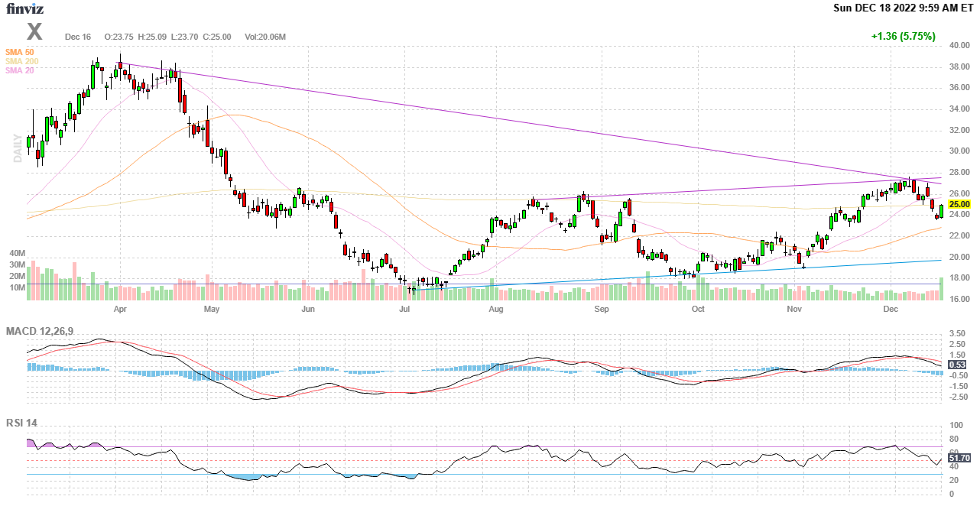Click the Dec 16 date in the header
The image size is (980, 506).
coord(78,36)
